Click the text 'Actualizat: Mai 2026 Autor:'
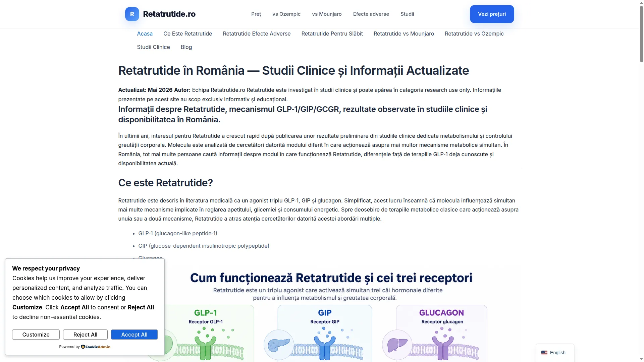644x362 pixels. pyautogui.click(x=154, y=90)
